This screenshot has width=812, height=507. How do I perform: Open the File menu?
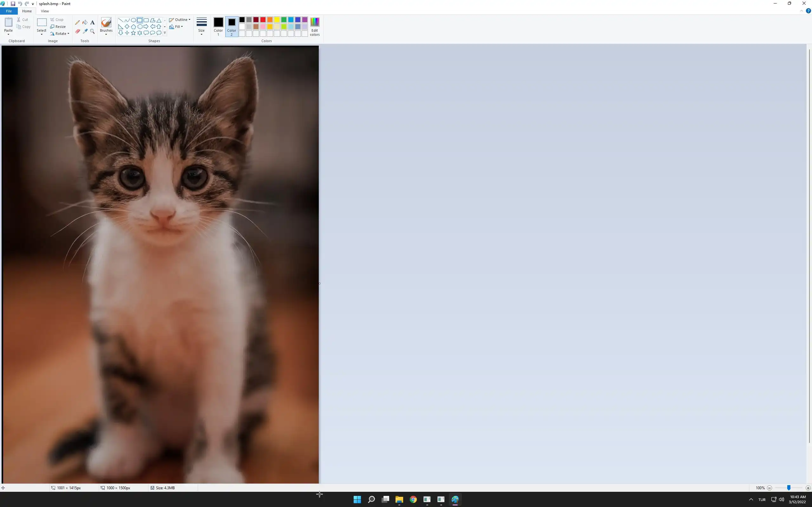(9, 11)
